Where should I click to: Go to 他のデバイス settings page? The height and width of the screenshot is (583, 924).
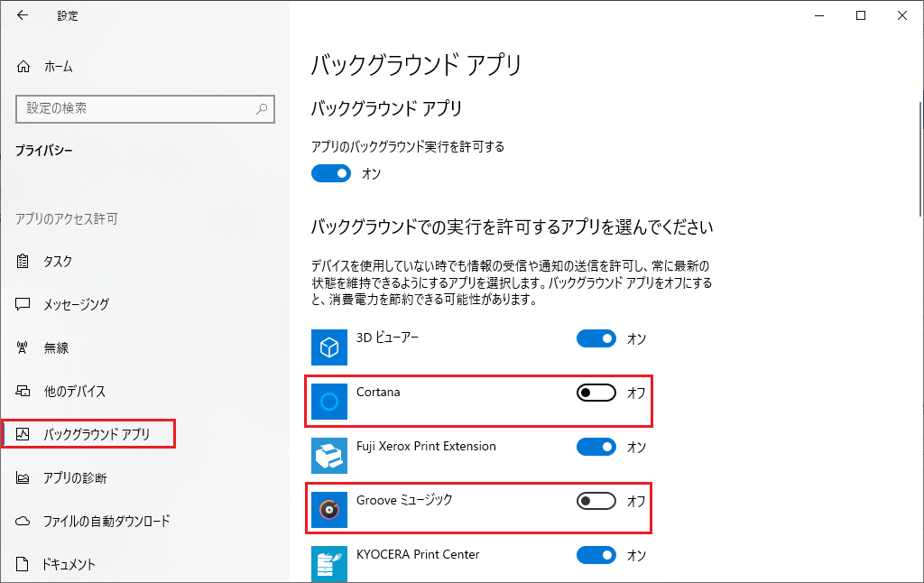(x=74, y=392)
